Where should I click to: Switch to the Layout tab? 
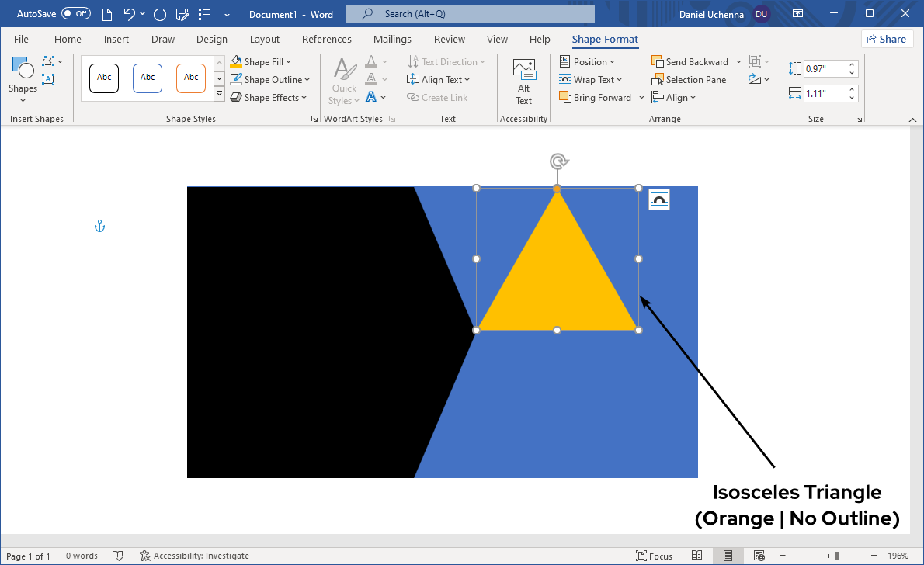[265, 40]
